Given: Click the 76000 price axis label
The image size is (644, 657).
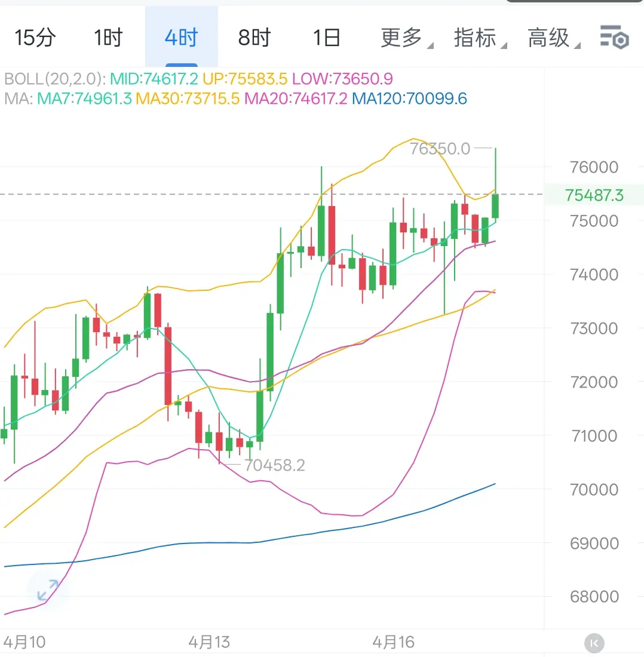Looking at the screenshot, I should click(x=594, y=167).
